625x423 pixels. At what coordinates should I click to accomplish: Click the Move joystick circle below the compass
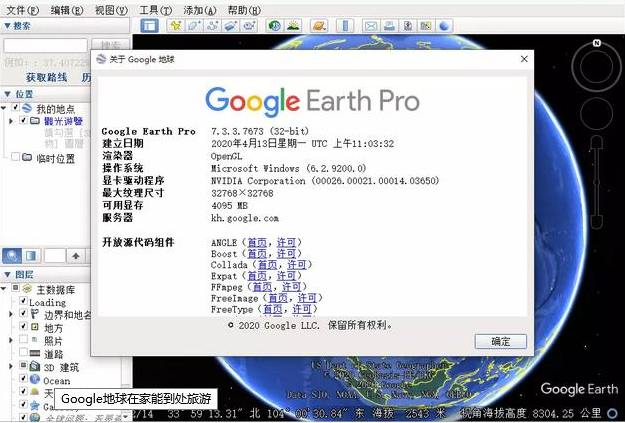(596, 113)
